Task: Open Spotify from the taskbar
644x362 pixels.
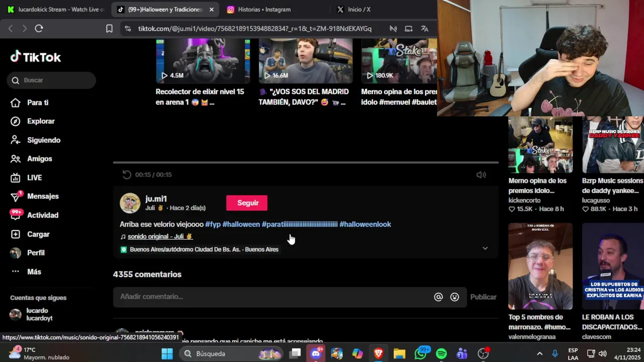Action: [441, 354]
